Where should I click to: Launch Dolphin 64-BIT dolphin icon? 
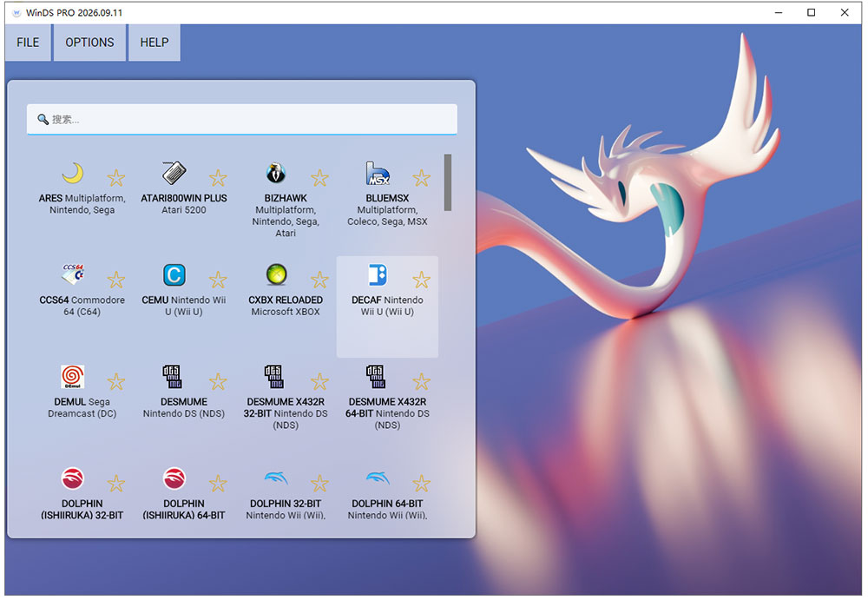(378, 478)
